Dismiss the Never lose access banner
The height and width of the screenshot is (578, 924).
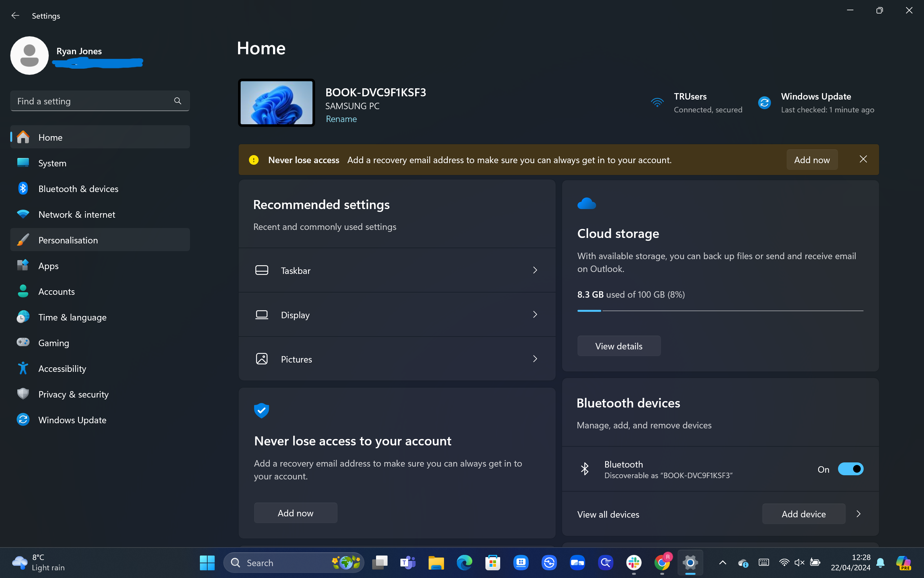pos(863,159)
